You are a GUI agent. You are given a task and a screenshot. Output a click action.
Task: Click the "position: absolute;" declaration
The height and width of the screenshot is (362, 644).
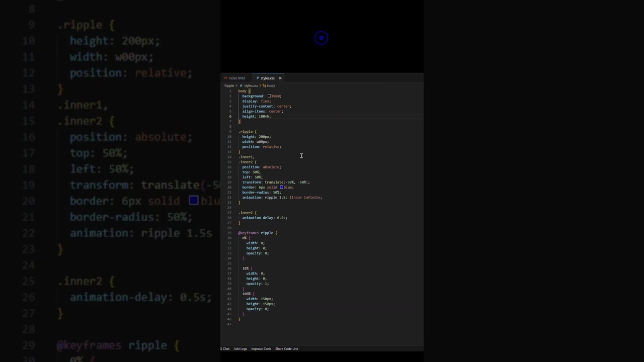click(x=262, y=167)
